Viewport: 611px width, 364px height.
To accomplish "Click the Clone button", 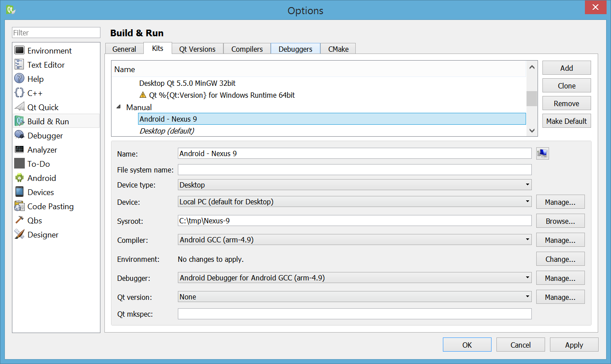I will [x=566, y=85].
